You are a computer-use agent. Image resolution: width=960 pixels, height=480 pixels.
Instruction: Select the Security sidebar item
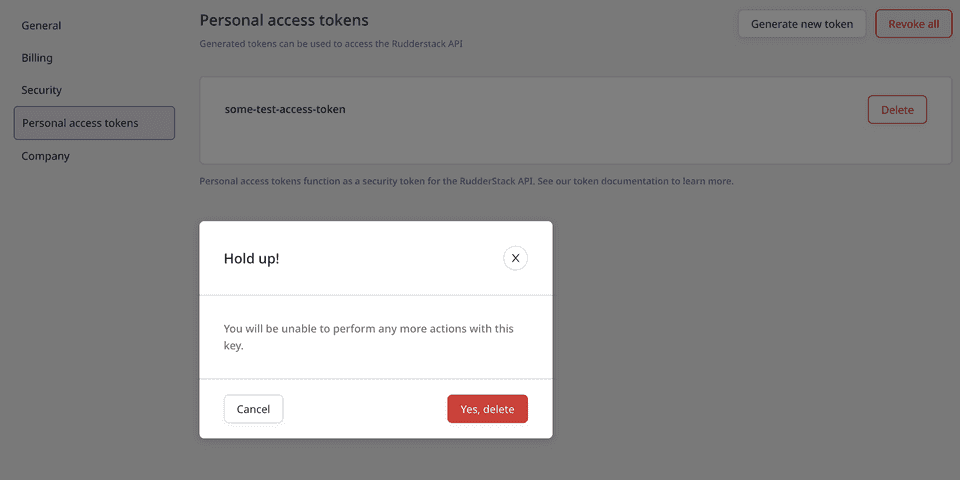tap(41, 90)
